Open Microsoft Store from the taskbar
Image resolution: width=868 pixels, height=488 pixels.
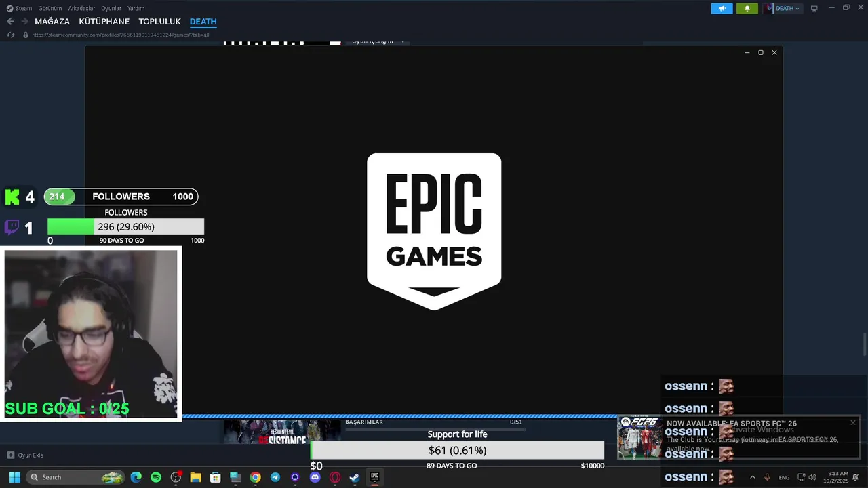coord(216,477)
